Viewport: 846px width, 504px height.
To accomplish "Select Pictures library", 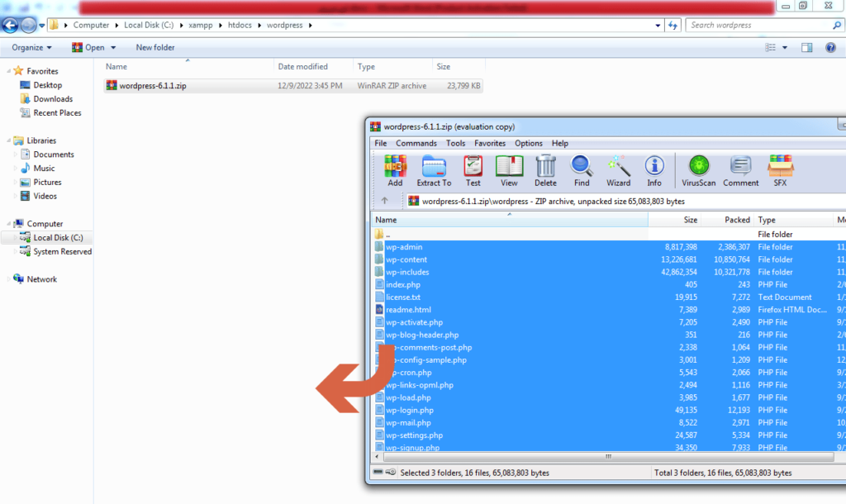I will click(x=40, y=183).
